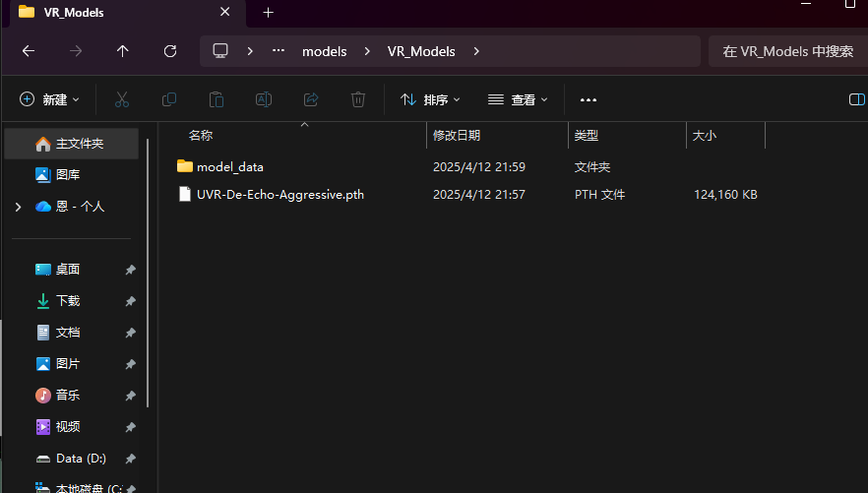Click the PTH 文件 type cell

(599, 195)
